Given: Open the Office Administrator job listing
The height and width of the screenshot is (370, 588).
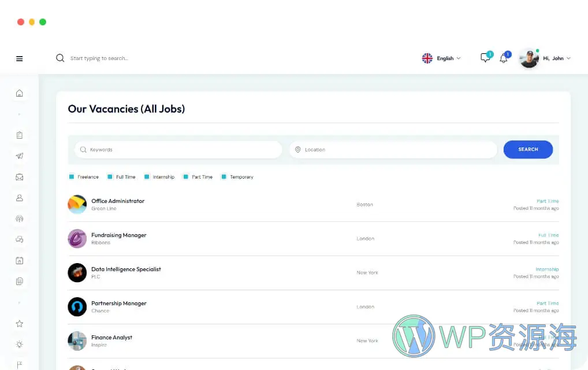Looking at the screenshot, I should click(x=118, y=201).
